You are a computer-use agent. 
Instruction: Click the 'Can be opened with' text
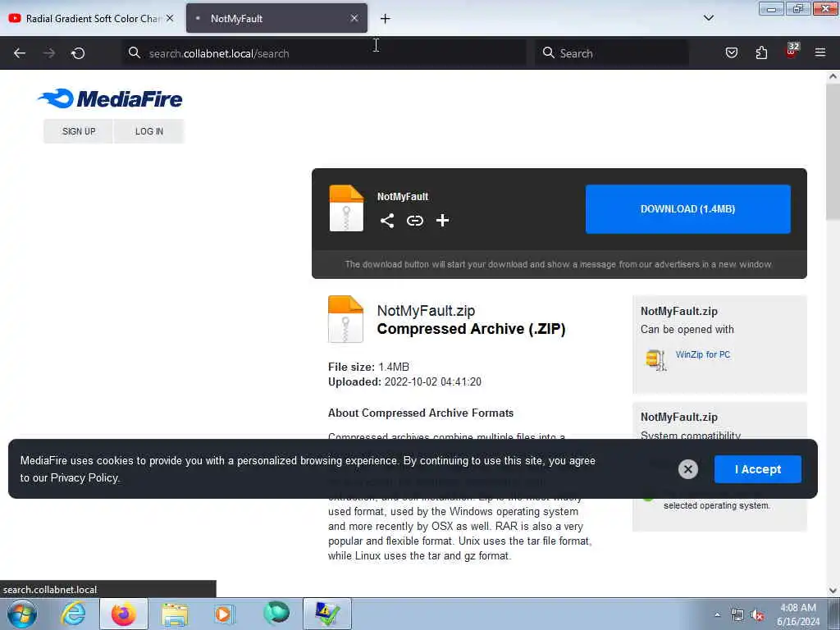pos(687,330)
